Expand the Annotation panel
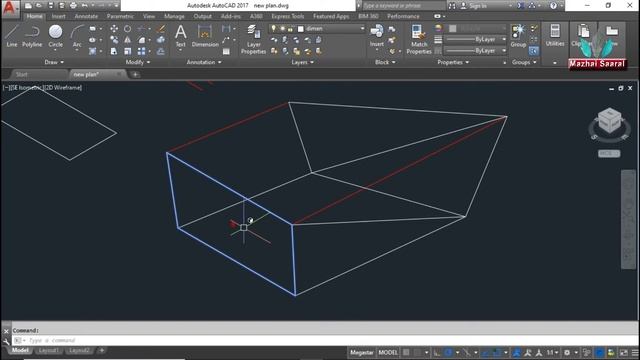640x360 pixels. [x=204, y=62]
